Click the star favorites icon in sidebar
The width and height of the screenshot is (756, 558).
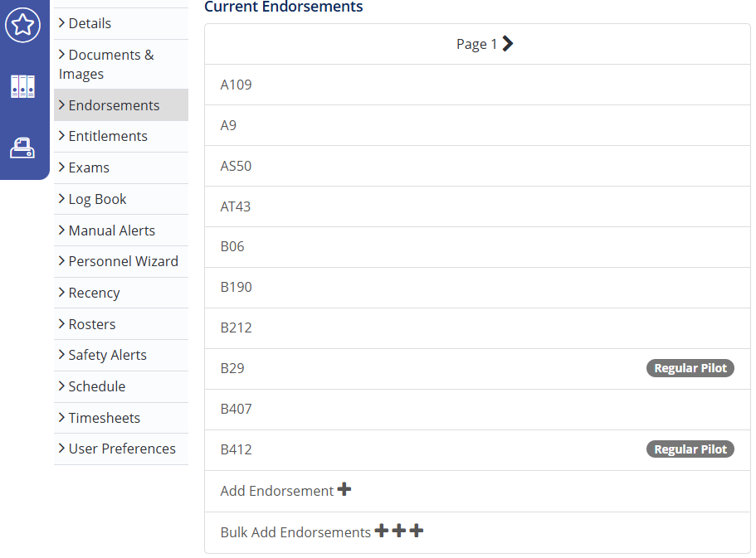point(22,26)
